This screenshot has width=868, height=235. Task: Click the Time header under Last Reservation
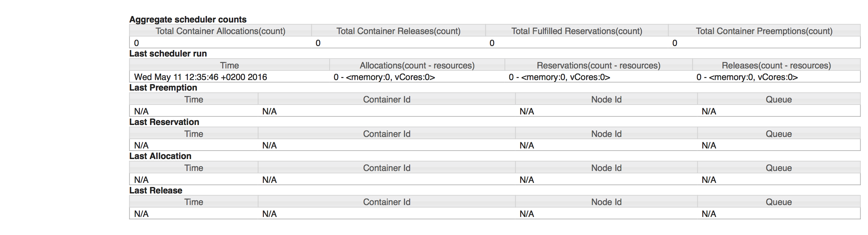pos(194,134)
